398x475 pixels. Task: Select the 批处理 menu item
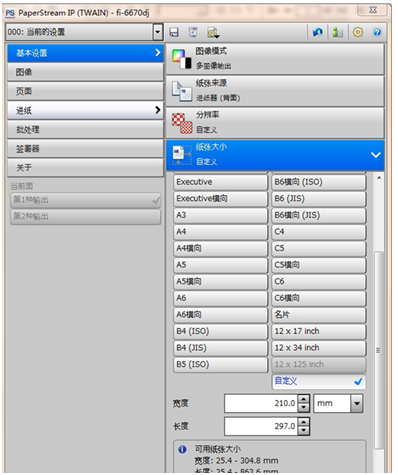85,129
